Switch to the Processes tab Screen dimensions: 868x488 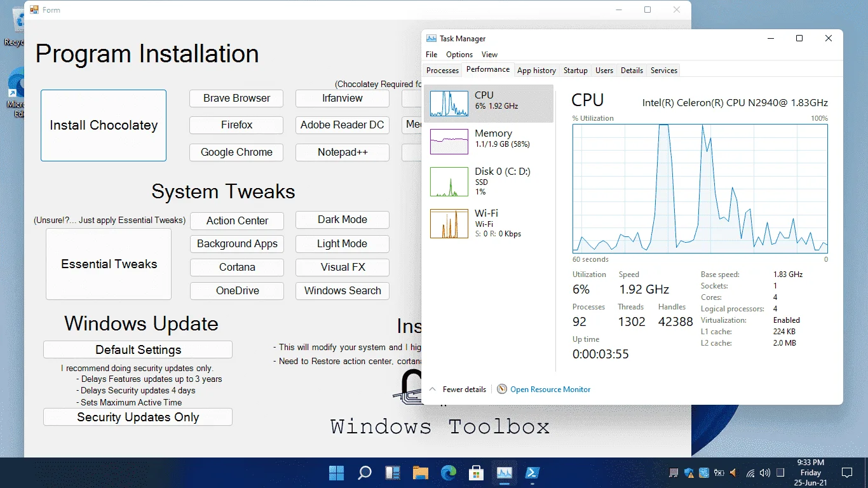443,71
